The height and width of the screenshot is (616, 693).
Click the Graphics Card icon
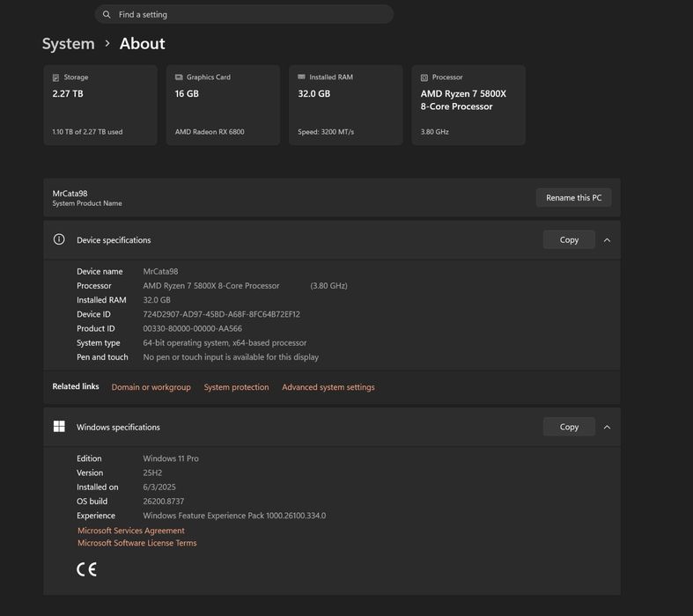[x=179, y=77]
